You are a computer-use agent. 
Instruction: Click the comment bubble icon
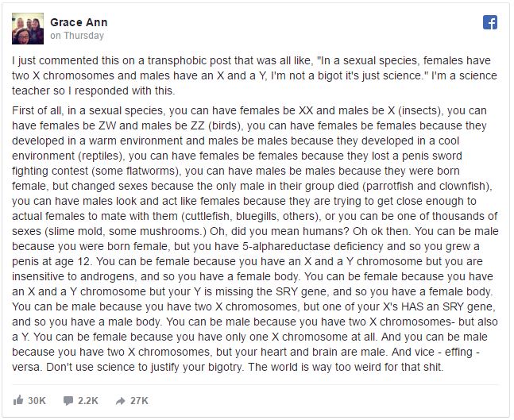[x=68, y=400]
